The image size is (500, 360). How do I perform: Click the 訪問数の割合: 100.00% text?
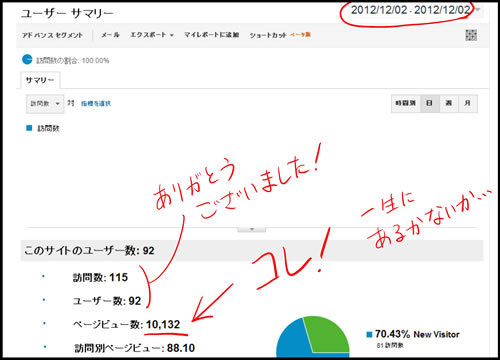click(73, 60)
